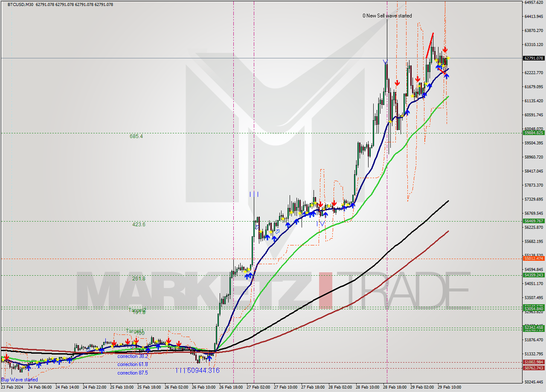Click the '24 Feb 22:00' time axis label
Viewport: 546px width, 392px height.
tap(94, 387)
